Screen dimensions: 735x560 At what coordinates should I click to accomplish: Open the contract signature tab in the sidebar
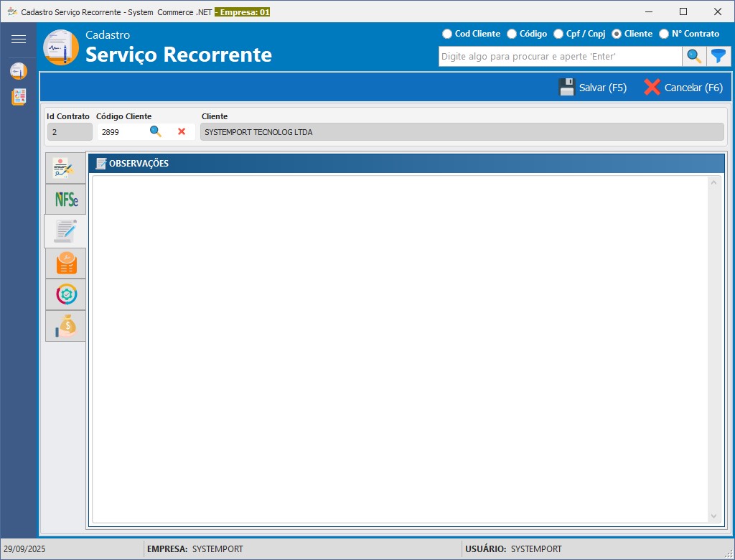(x=65, y=168)
